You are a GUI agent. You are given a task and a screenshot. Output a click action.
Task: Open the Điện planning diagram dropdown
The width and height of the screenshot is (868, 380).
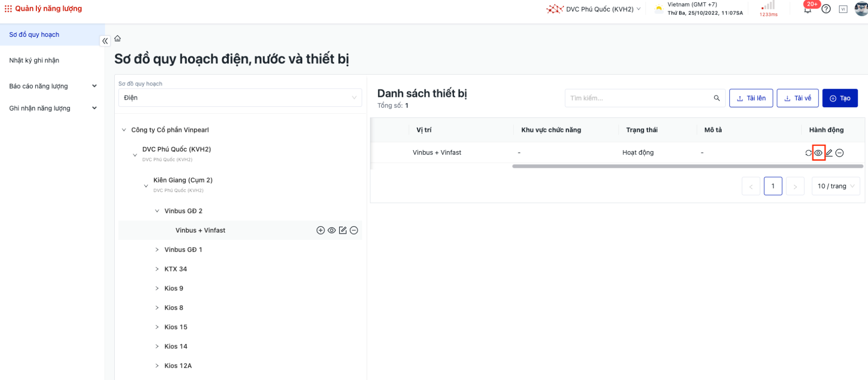click(240, 98)
